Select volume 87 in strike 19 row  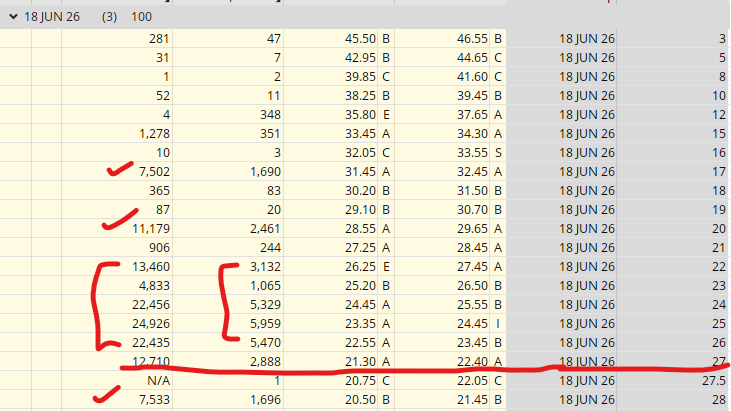[163, 210]
